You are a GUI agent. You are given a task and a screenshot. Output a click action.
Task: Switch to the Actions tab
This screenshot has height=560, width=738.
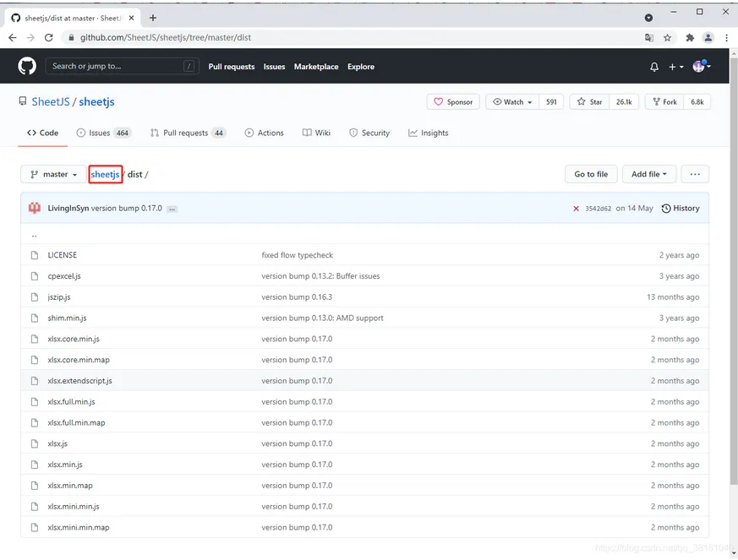pyautogui.click(x=264, y=133)
